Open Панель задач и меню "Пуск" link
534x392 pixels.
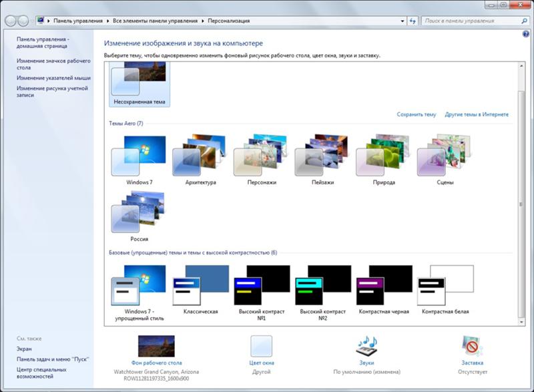[x=53, y=359]
